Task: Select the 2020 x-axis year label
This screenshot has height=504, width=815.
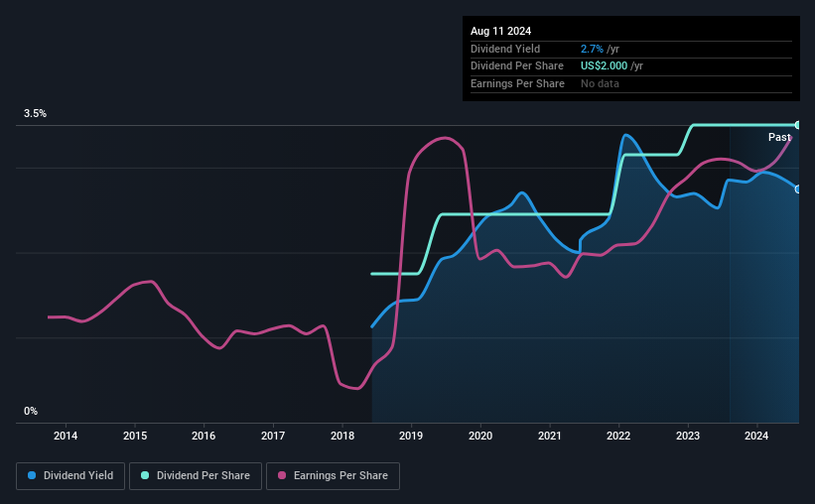Action: pyautogui.click(x=480, y=436)
